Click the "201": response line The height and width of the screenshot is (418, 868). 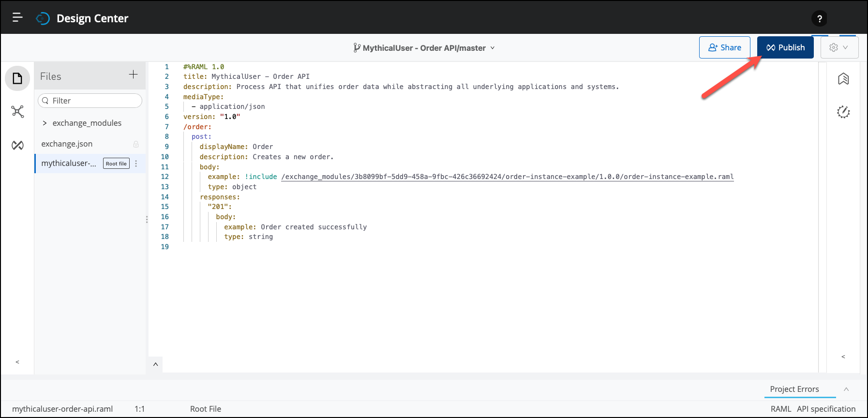point(220,207)
